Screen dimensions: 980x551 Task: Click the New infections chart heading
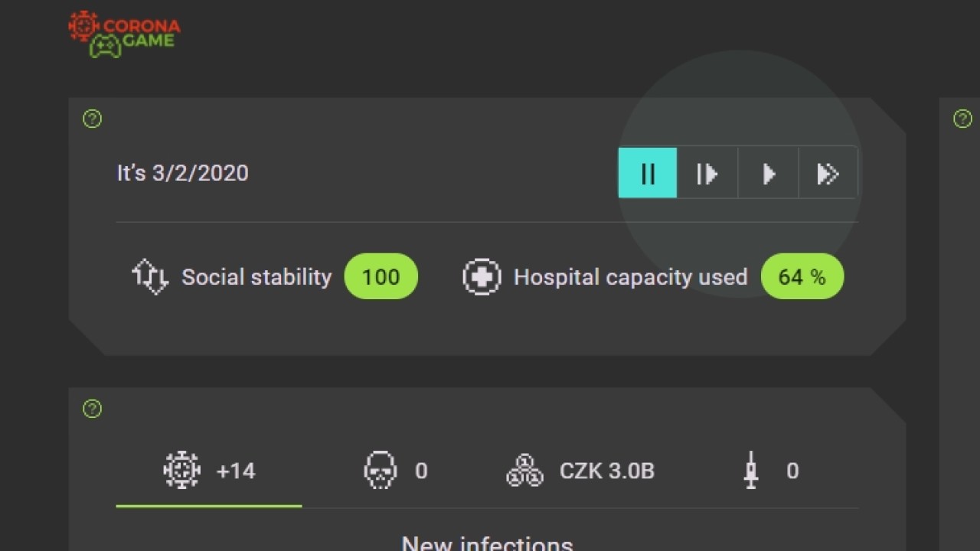pyautogui.click(x=487, y=543)
